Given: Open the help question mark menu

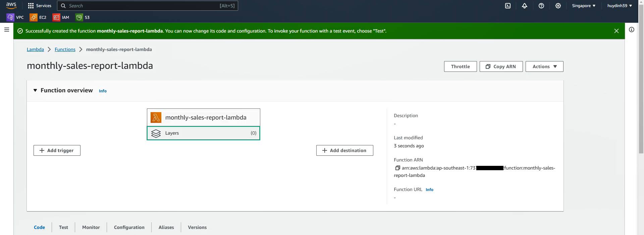Looking at the screenshot, I should tap(541, 6).
